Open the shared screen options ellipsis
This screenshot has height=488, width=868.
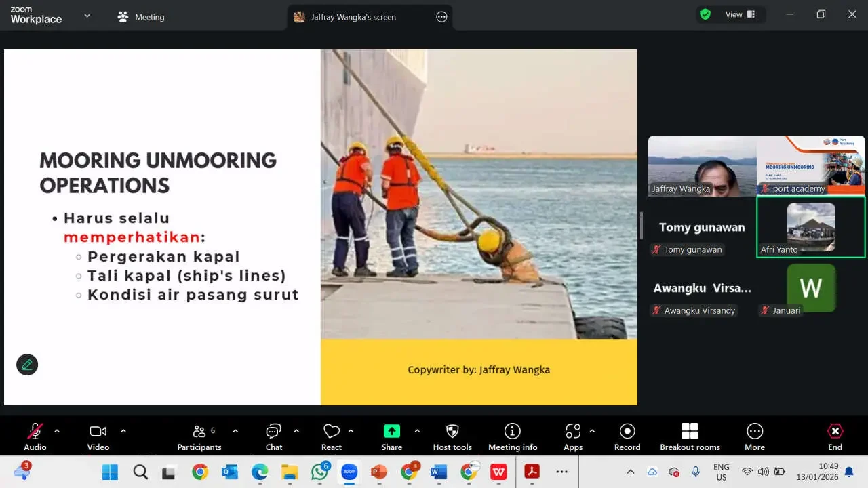click(441, 17)
